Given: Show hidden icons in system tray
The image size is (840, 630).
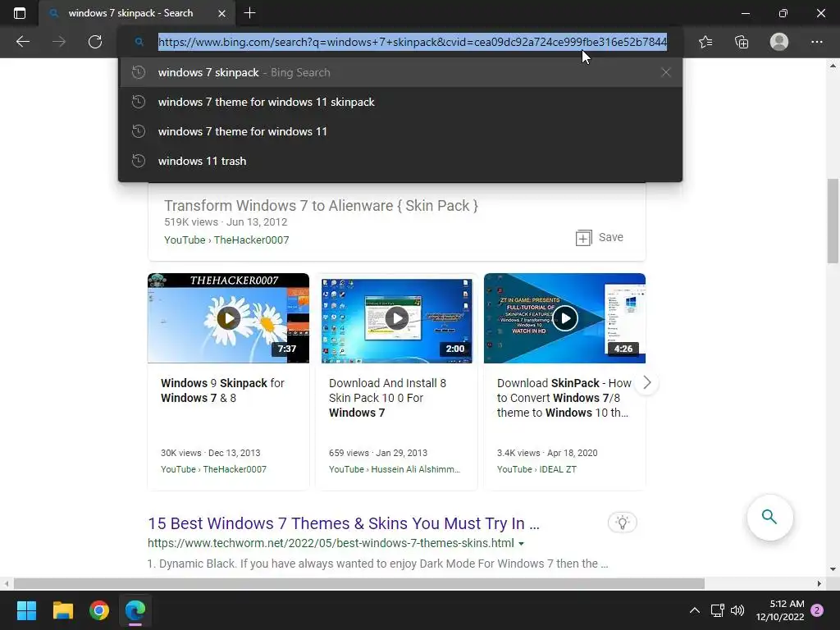Looking at the screenshot, I should [x=694, y=610].
